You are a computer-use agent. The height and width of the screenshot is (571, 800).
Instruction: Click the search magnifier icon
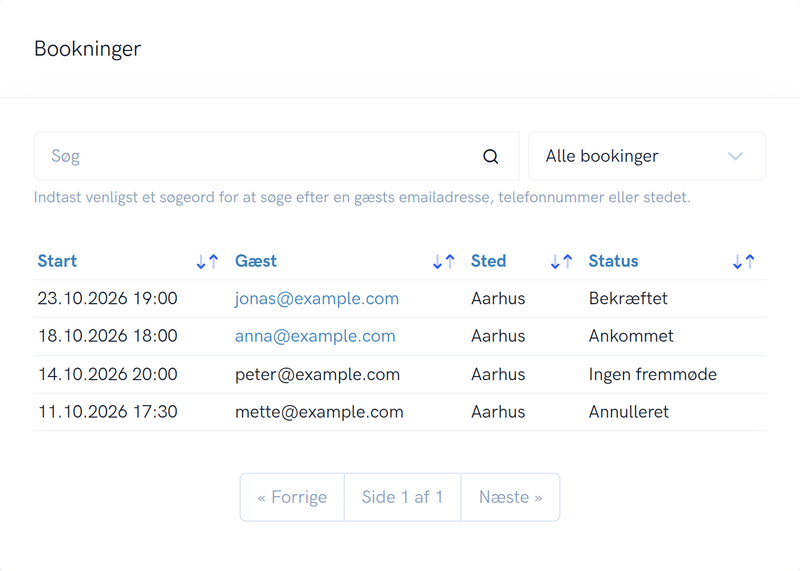click(490, 156)
